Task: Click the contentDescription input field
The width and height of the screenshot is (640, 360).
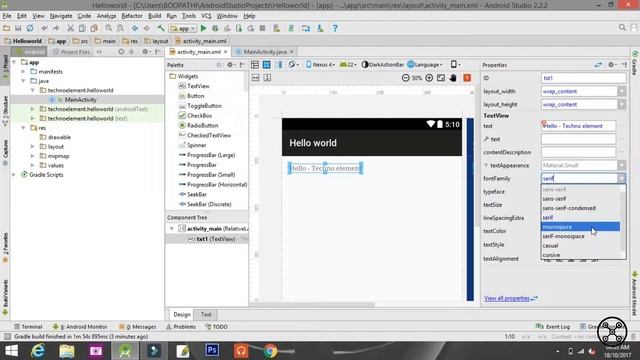Action: [x=578, y=152]
